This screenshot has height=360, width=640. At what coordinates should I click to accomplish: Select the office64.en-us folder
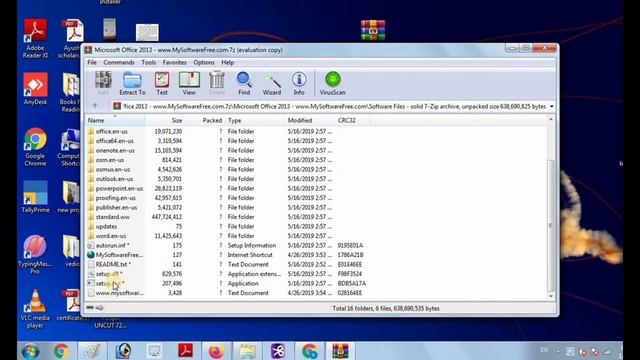pos(114,141)
